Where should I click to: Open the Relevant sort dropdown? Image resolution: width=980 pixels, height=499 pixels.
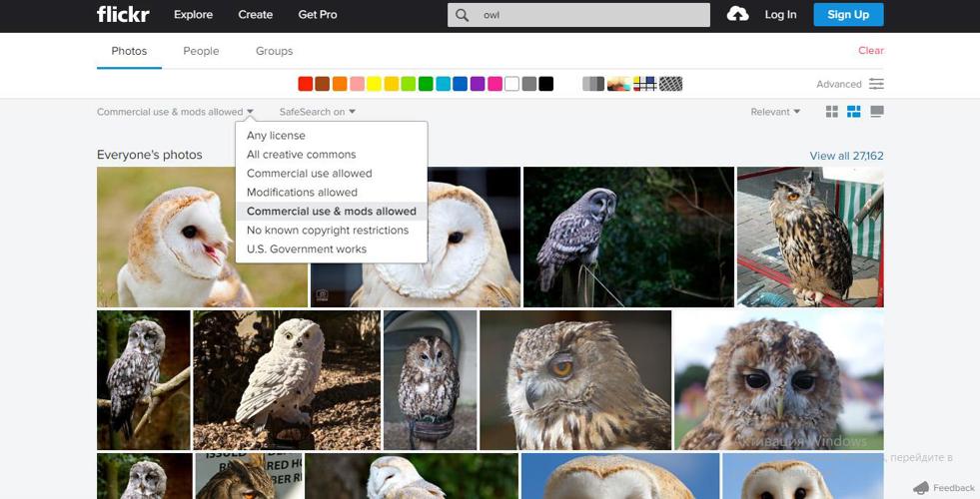[x=775, y=112]
